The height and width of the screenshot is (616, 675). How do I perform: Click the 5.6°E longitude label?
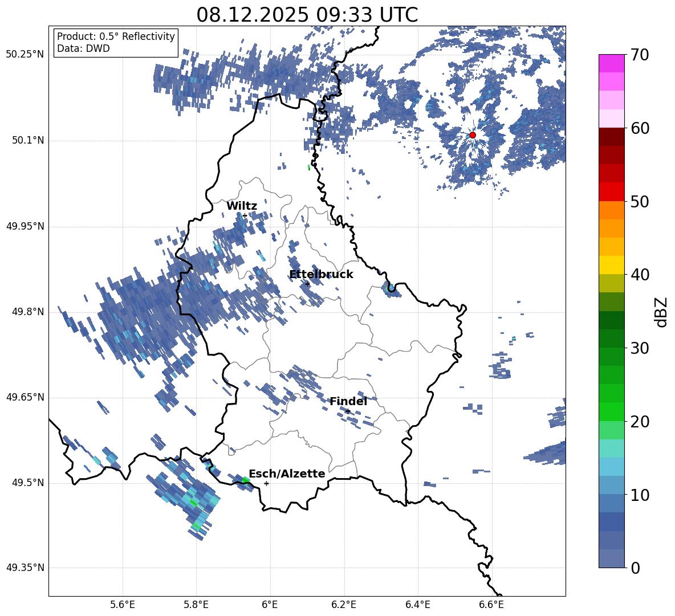[x=123, y=605]
